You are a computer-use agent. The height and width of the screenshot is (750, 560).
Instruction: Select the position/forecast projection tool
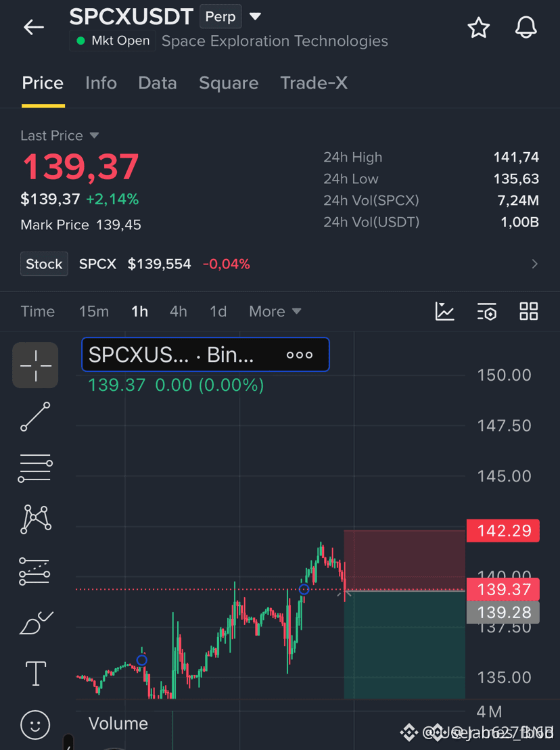click(34, 571)
